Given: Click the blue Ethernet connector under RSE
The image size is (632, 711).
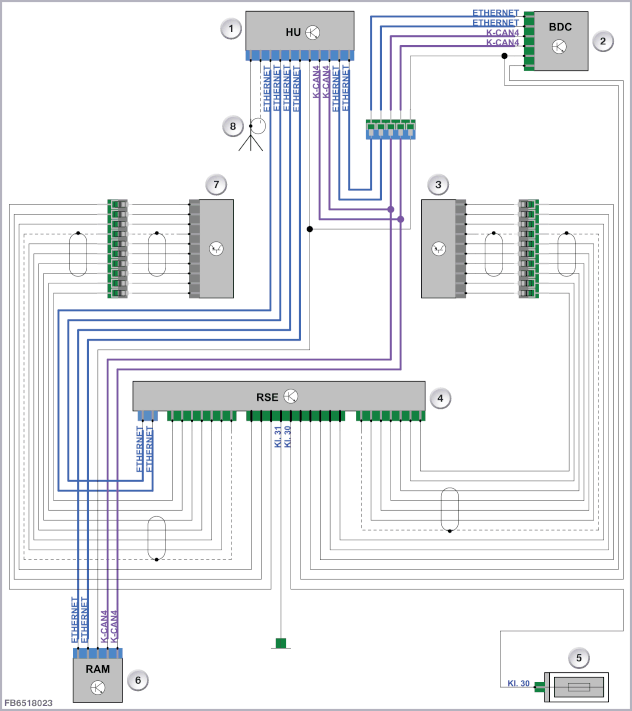Looking at the screenshot, I should 147,415.
